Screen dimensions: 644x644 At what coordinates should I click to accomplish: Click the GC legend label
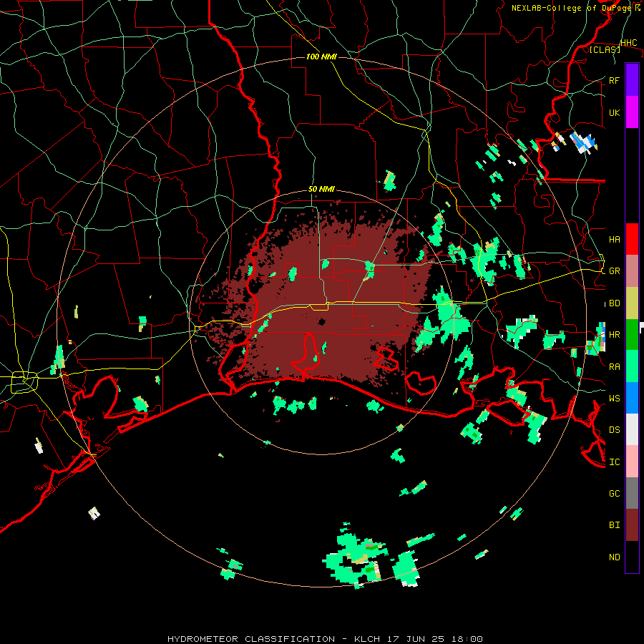(x=614, y=493)
